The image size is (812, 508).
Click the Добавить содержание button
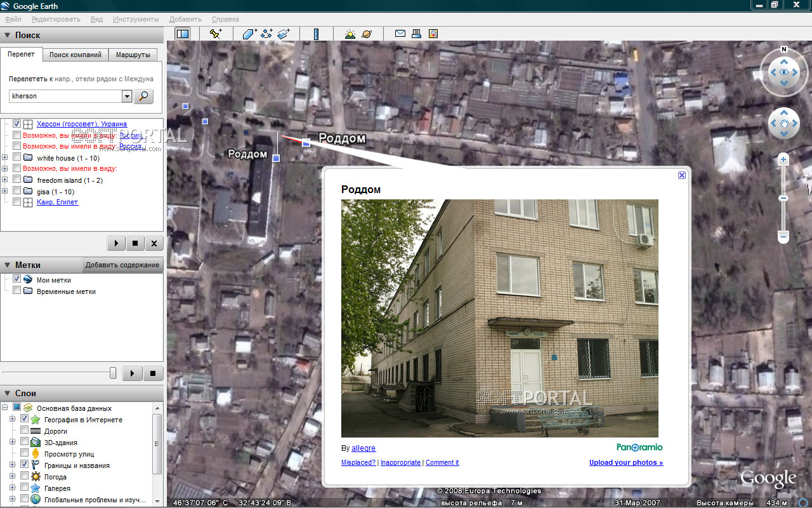pos(122,265)
